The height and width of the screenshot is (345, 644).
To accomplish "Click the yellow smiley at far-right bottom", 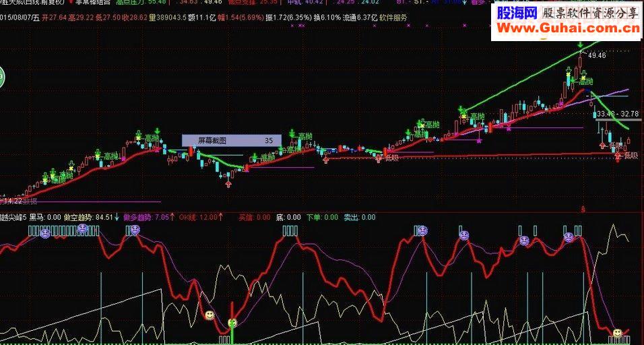I will tap(617, 333).
